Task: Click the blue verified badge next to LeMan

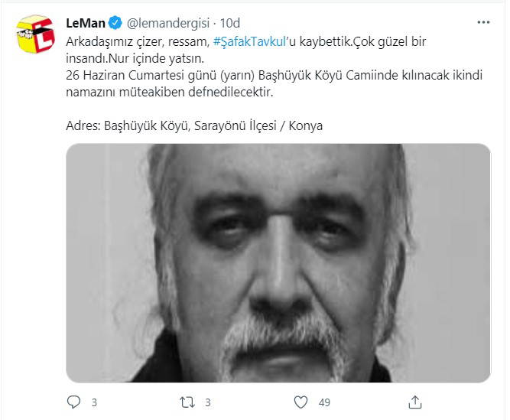Action: [115, 23]
